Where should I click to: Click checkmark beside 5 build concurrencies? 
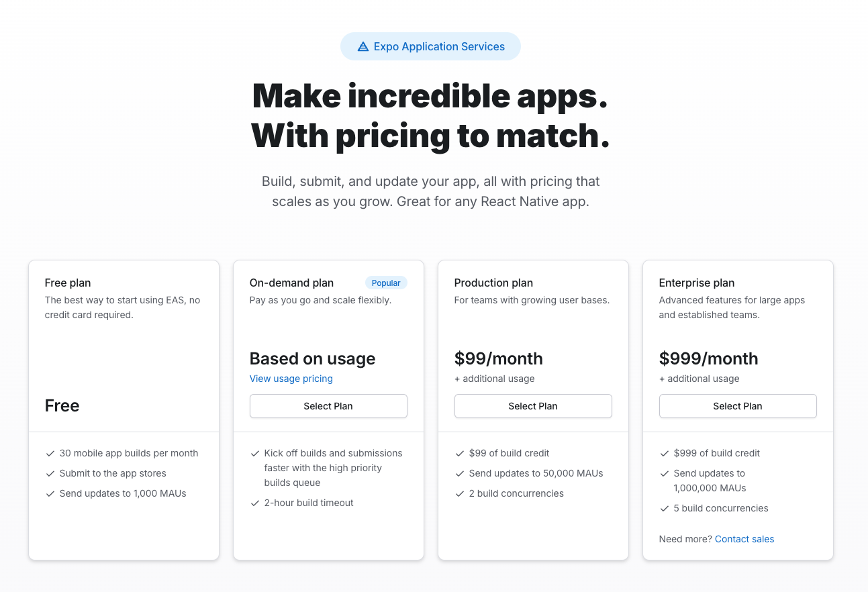[x=665, y=508]
